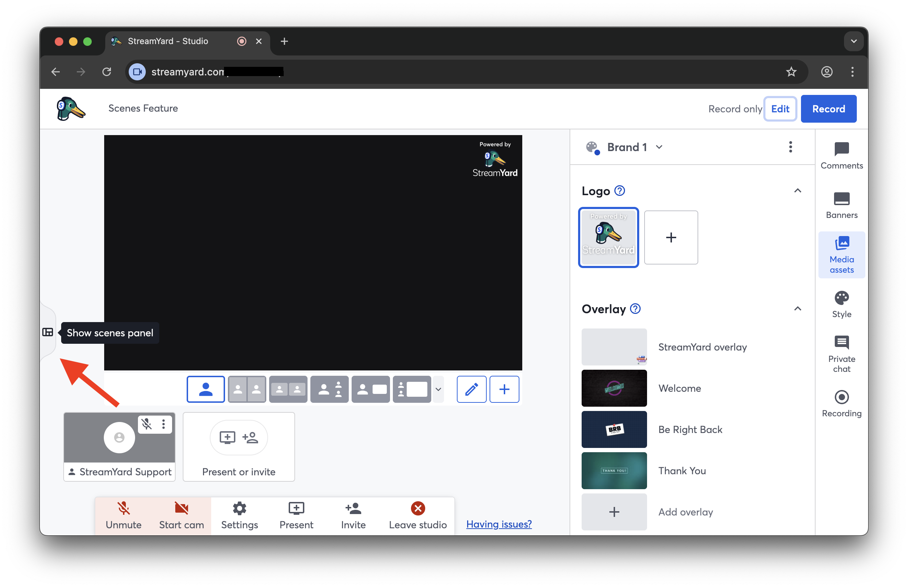The image size is (908, 588).
Task: Open Logo help tooltip
Action: (x=620, y=191)
